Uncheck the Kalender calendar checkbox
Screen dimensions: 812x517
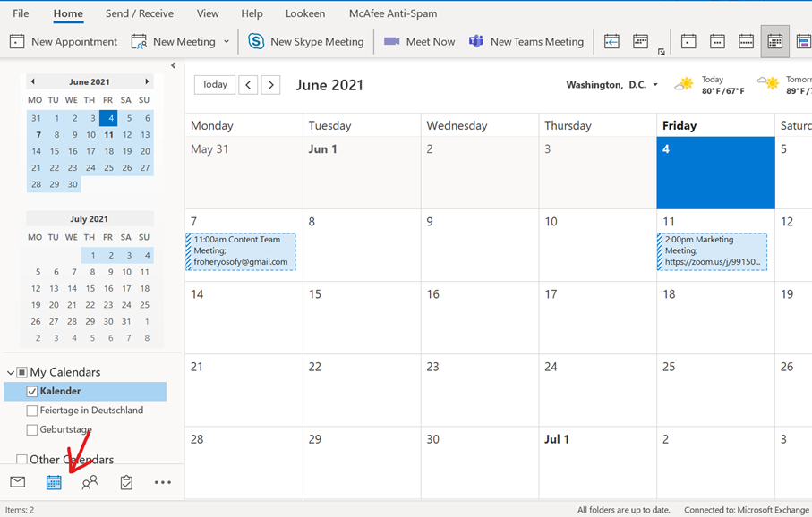point(32,391)
